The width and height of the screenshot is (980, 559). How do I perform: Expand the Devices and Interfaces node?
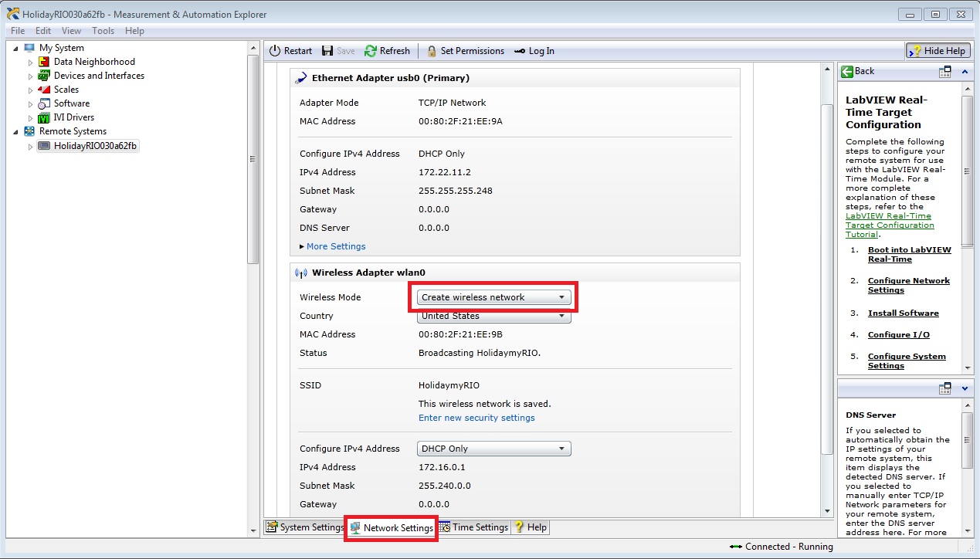31,76
